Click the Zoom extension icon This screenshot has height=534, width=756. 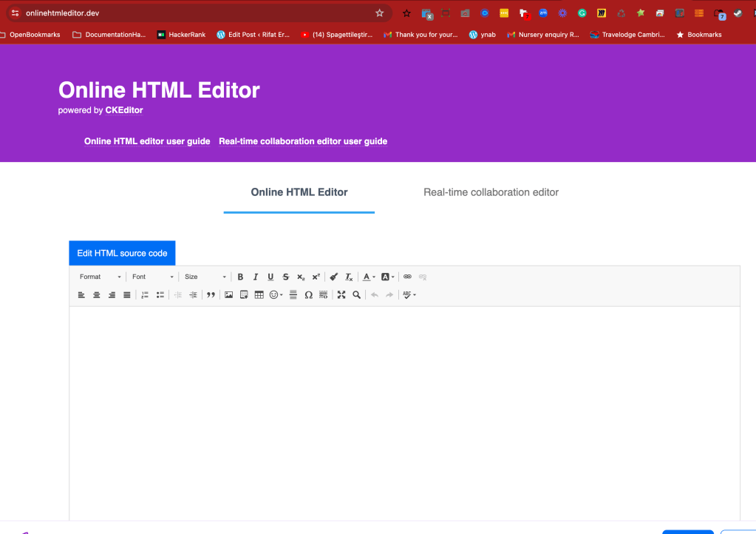pyautogui.click(x=543, y=13)
